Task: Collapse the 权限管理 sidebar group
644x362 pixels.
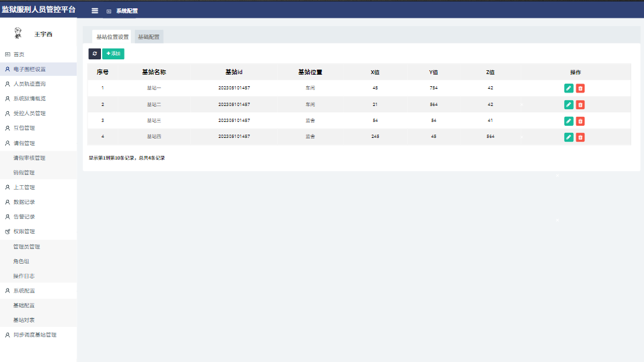Action: tap(24, 231)
